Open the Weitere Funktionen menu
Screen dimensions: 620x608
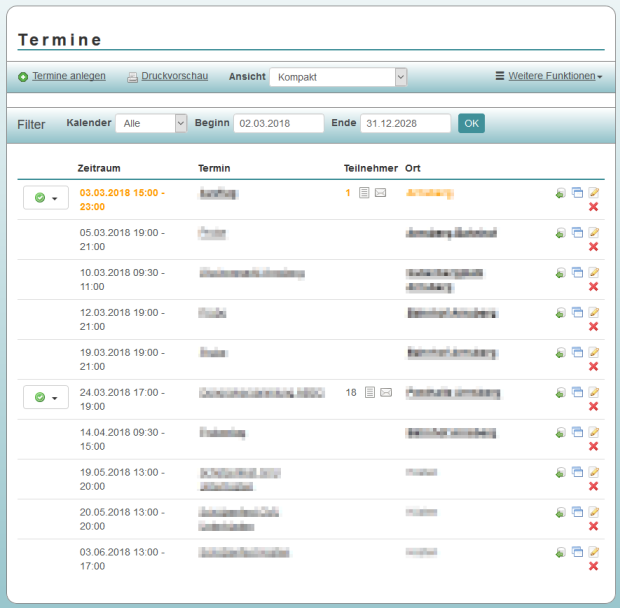(549, 76)
